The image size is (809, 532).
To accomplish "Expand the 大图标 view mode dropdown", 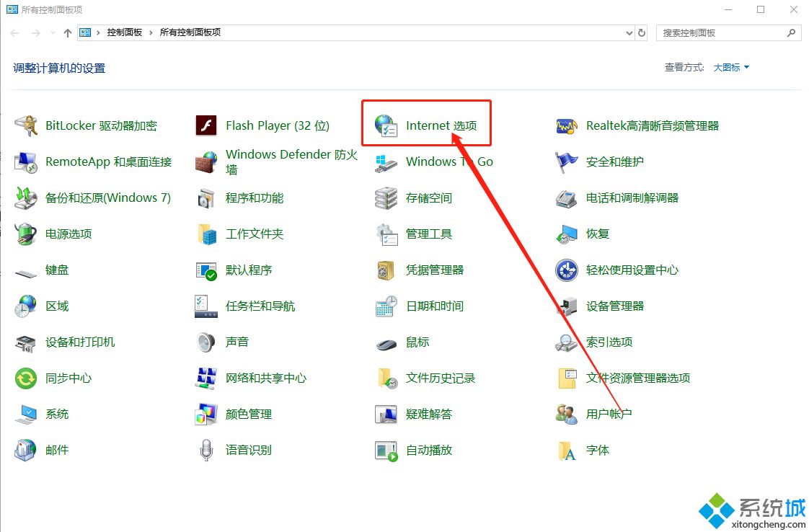I will click(x=732, y=68).
